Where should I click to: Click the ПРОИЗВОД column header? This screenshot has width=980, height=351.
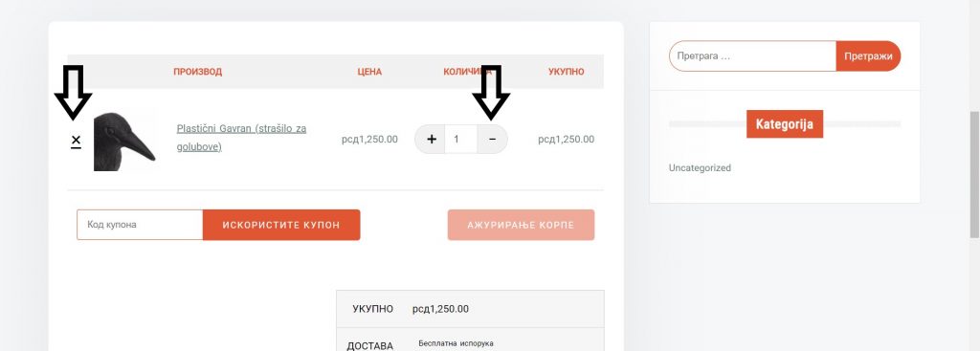[x=197, y=72]
